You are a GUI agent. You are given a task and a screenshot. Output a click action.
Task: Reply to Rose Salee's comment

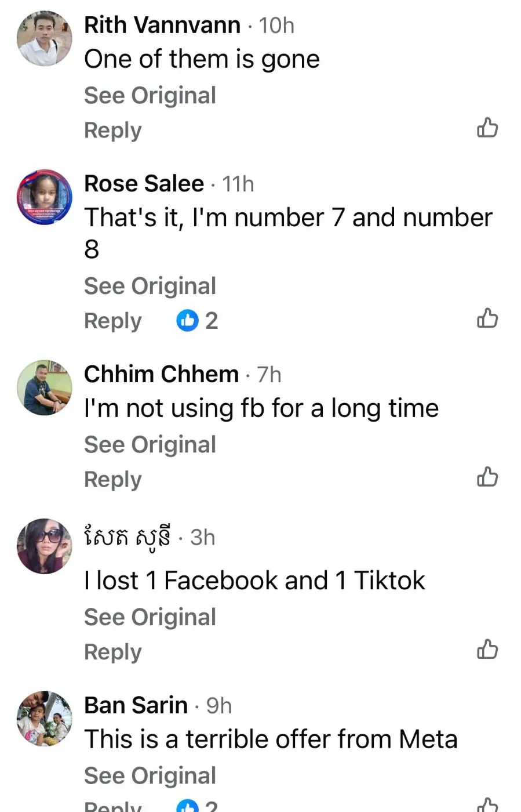coord(112,321)
